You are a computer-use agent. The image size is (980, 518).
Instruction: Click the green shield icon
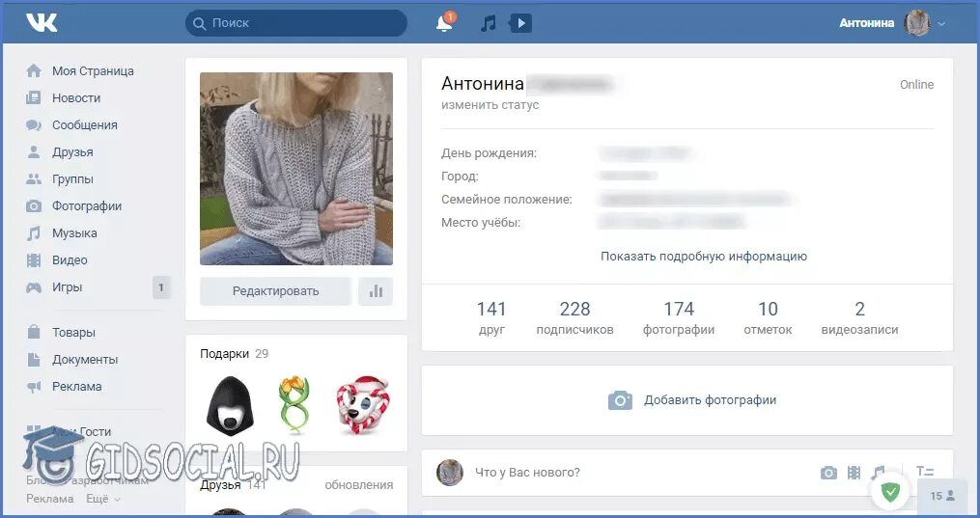click(x=890, y=492)
